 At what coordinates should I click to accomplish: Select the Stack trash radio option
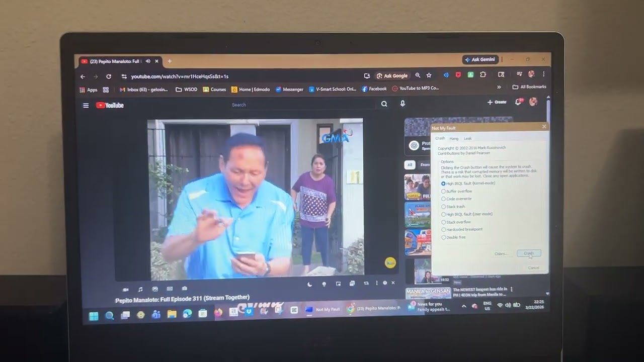click(453, 207)
